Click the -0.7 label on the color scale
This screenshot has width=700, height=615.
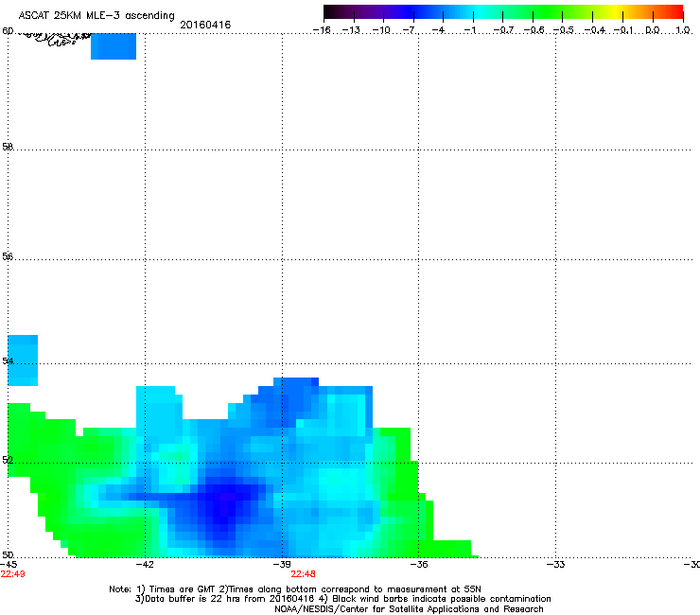pos(503,30)
